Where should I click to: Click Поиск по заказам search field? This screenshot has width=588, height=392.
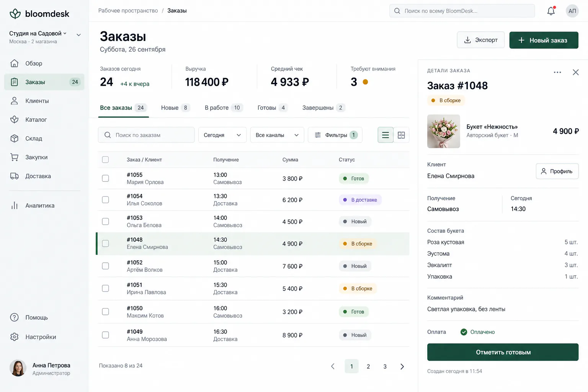146,135
